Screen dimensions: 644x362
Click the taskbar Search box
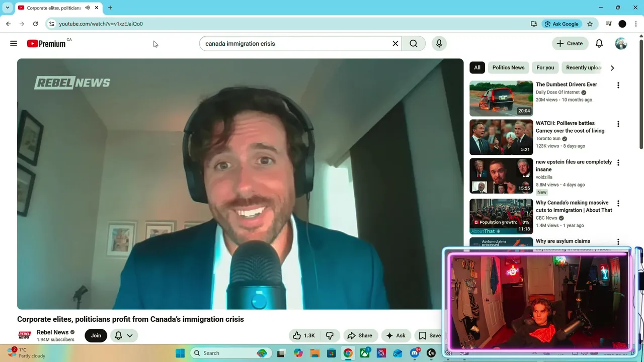tap(231, 353)
